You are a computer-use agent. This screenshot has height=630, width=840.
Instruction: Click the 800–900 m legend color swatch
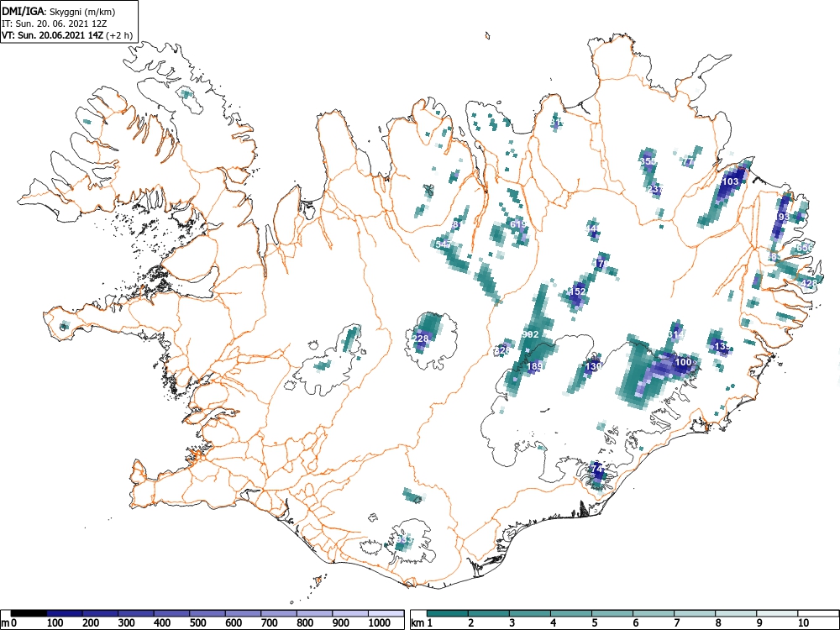click(315, 613)
